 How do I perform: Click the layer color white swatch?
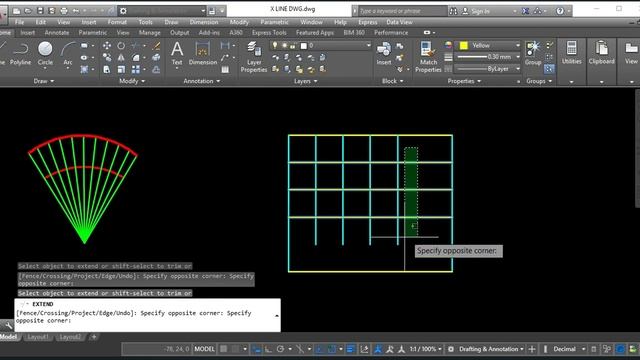pos(304,45)
